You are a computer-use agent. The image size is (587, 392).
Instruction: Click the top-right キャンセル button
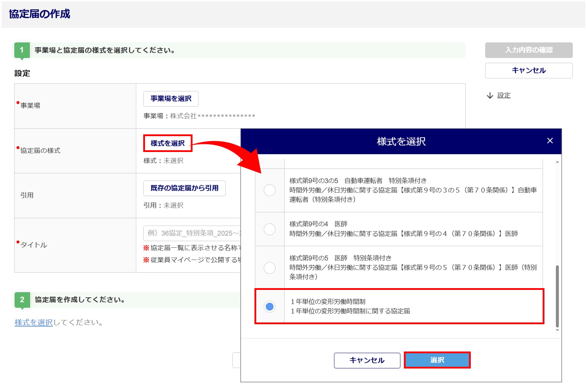tap(528, 71)
